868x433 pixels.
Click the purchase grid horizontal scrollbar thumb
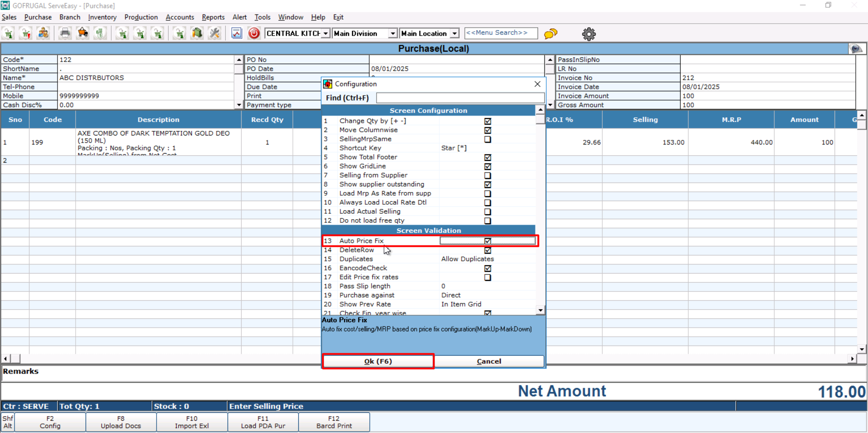[x=16, y=359]
